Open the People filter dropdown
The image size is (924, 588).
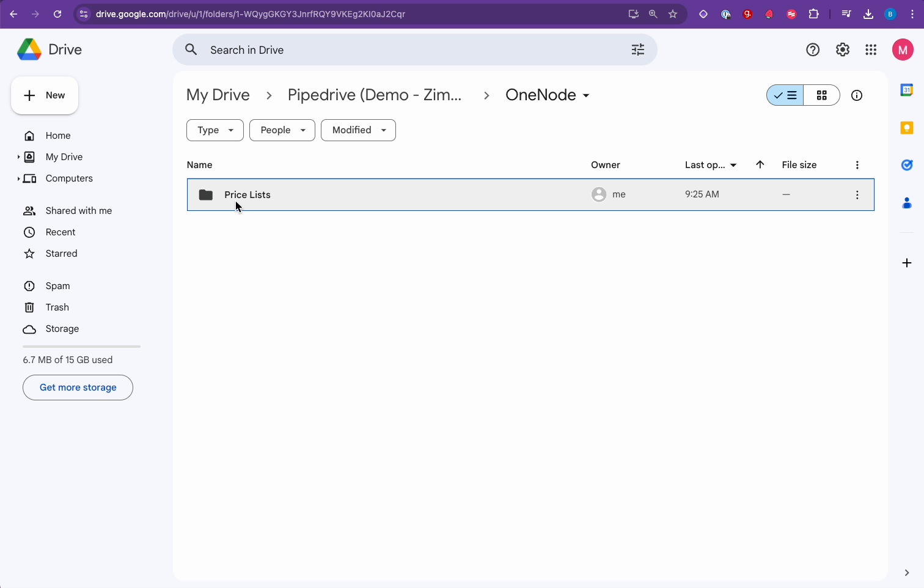[x=282, y=130]
